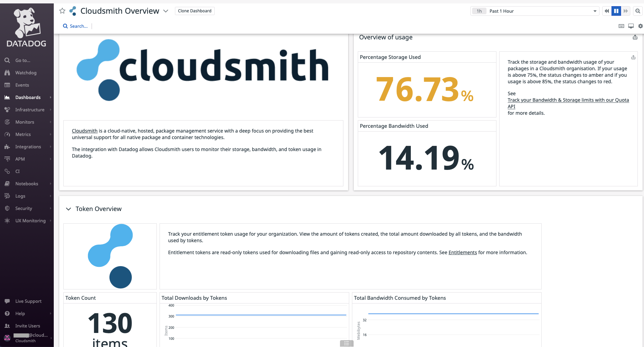Collapse the Token Overview section
This screenshot has height=347, width=644.
[68, 209]
